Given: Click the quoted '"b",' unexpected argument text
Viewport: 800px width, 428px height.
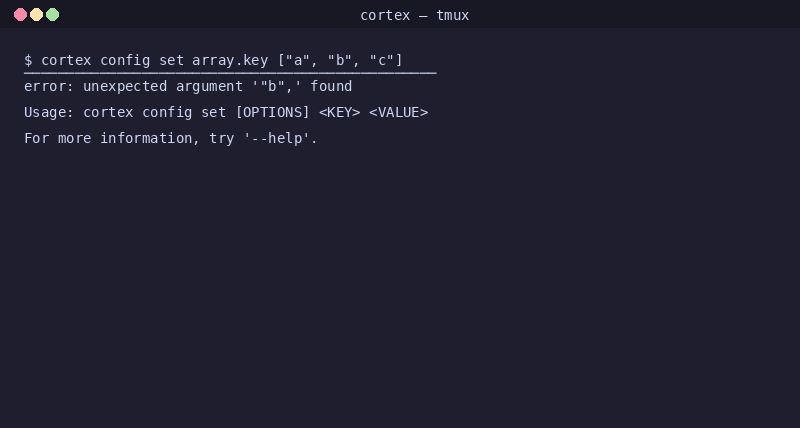Looking at the screenshot, I should [277, 86].
